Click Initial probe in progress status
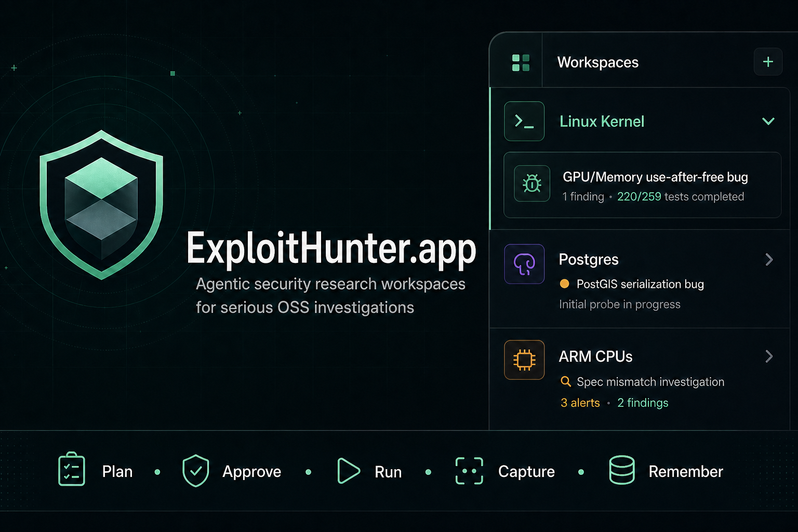The height and width of the screenshot is (532, 798). point(620,304)
